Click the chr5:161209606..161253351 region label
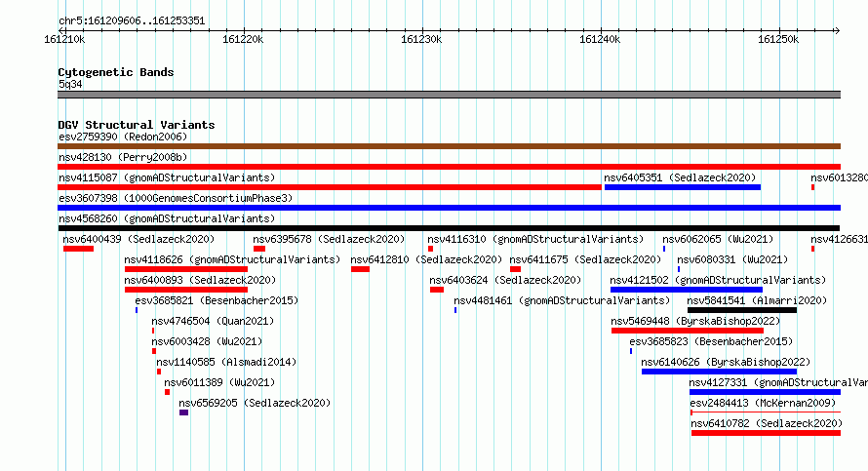 point(132,21)
